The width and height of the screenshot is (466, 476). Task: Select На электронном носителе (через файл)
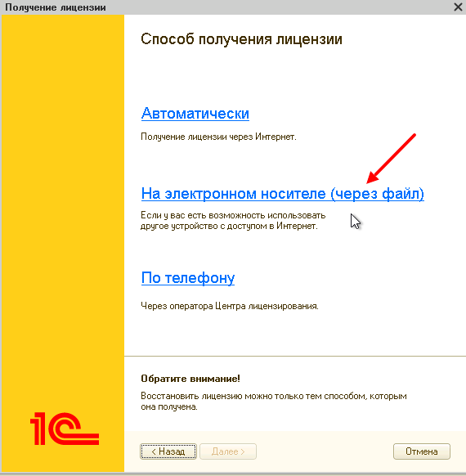[282, 194]
